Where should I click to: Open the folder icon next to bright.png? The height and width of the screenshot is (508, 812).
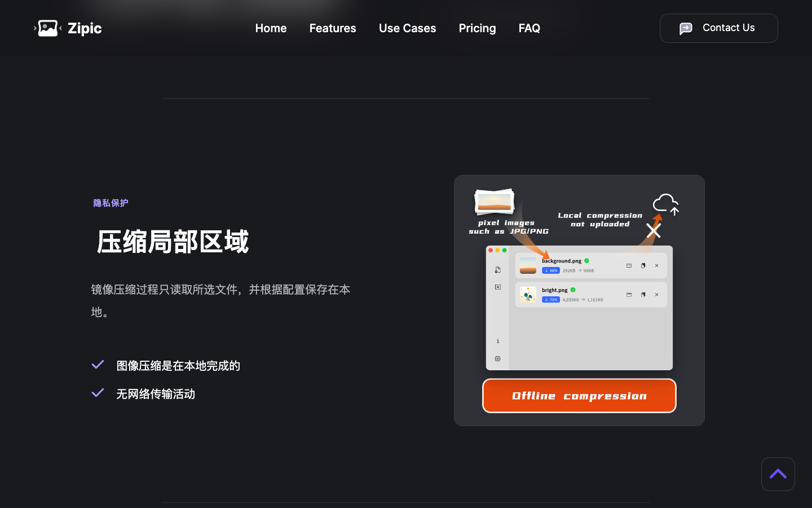[x=629, y=295]
